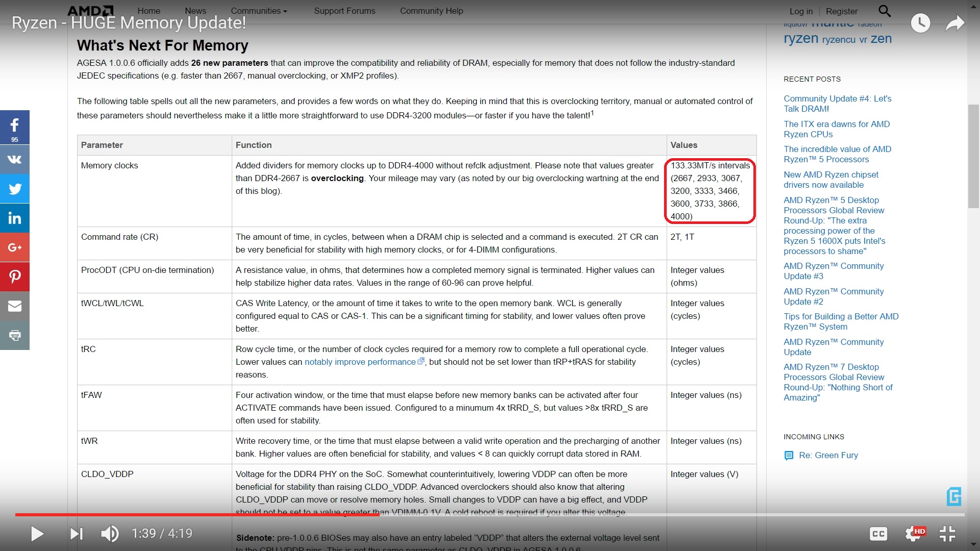980x551 pixels.
Task: Open Community Update #4 Let's Talk DRAM post
Action: 838,104
